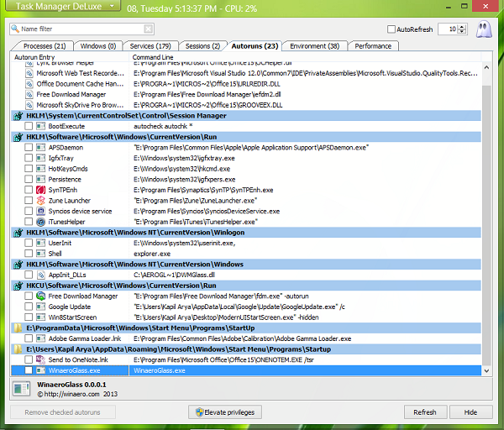Click the SynTPEnh red icon
Image resolution: width=504 pixels, height=430 pixels.
tap(40, 190)
